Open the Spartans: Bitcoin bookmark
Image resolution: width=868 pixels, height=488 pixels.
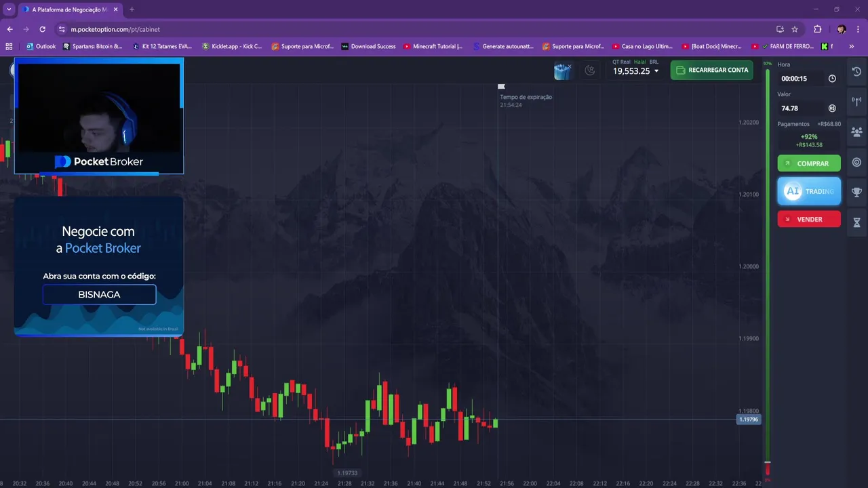click(93, 47)
